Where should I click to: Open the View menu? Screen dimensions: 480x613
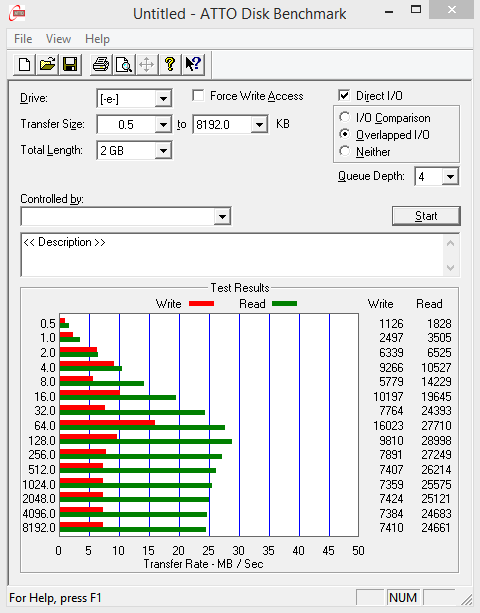tap(58, 39)
